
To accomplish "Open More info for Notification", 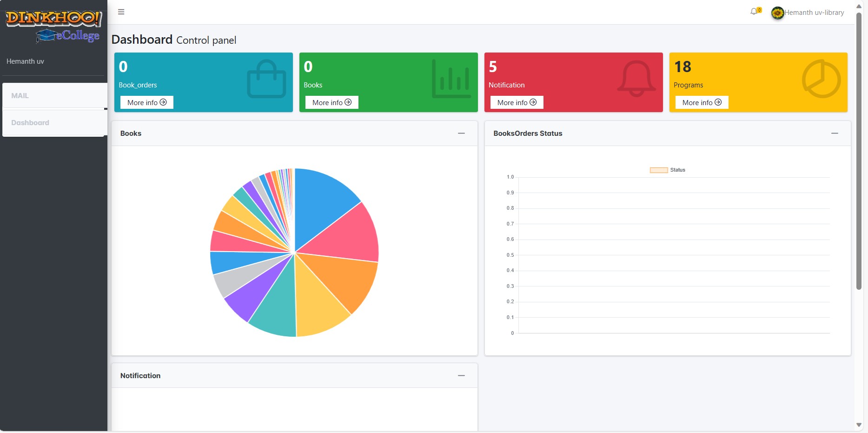I will pos(517,102).
